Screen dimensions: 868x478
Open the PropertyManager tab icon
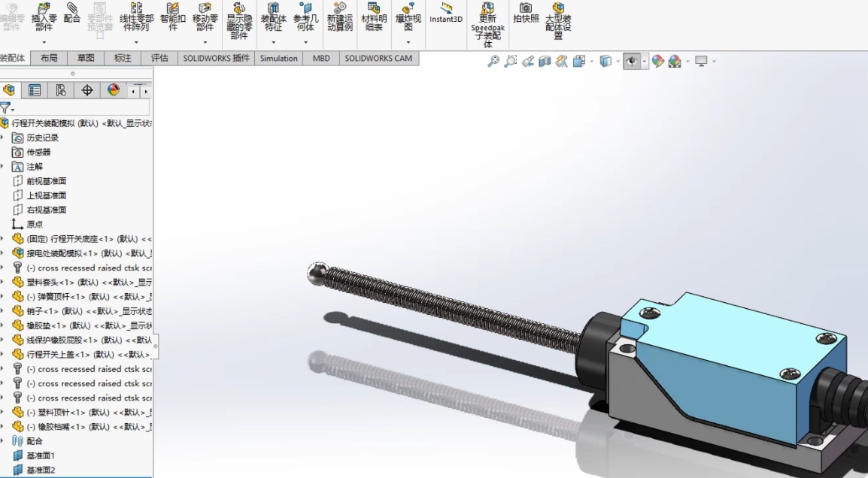point(35,90)
